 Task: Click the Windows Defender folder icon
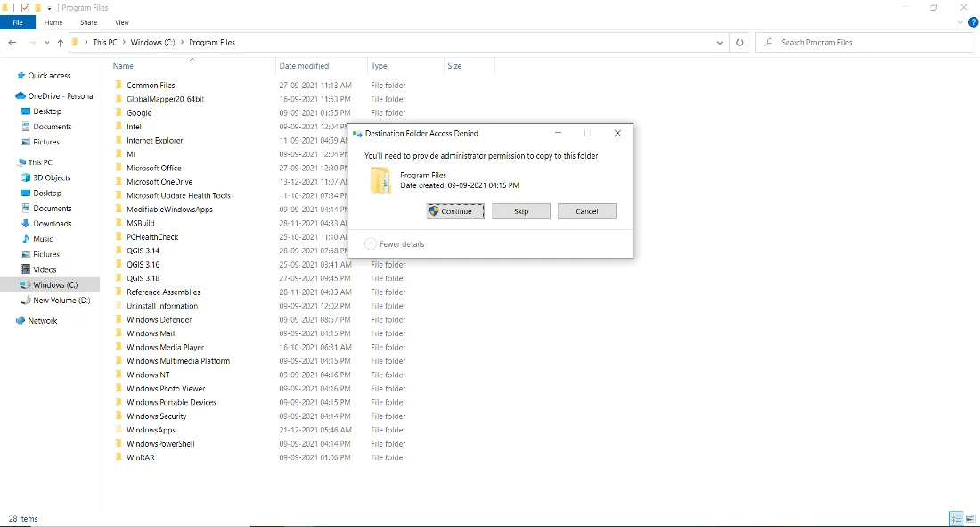pos(118,320)
